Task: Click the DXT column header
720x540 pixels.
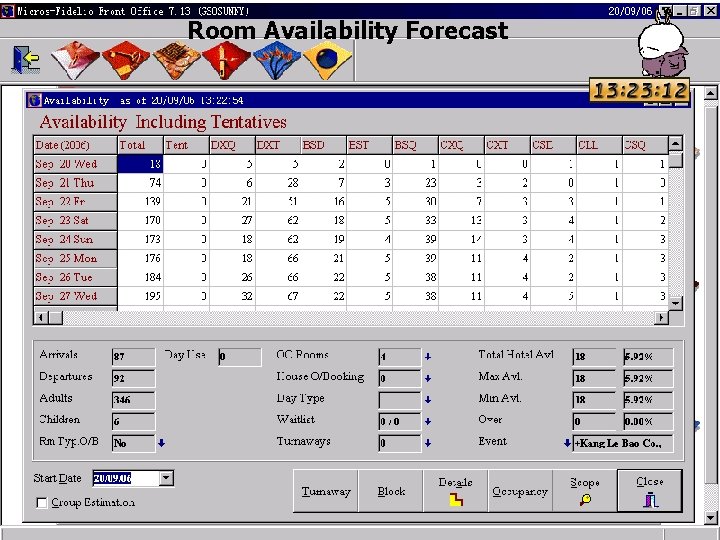Action: 278,145
